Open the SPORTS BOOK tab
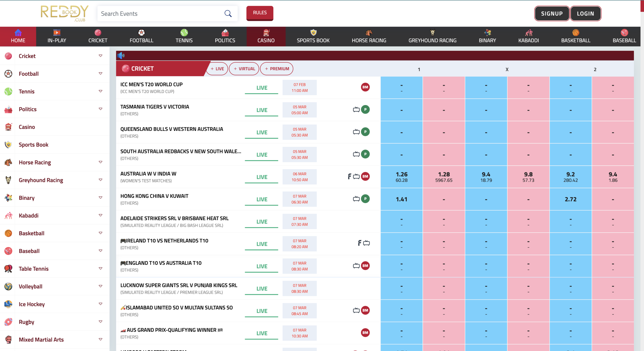This screenshot has width=644, height=351. (x=313, y=36)
